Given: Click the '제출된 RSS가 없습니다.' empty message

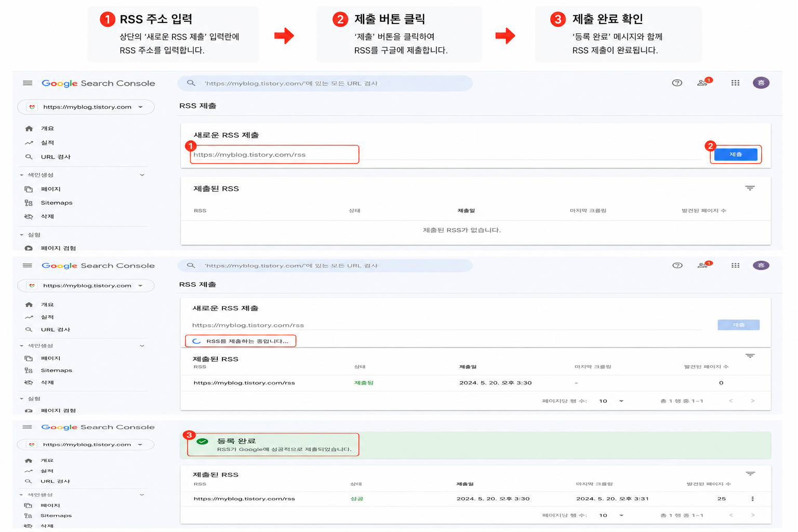Looking at the screenshot, I should 462,230.
